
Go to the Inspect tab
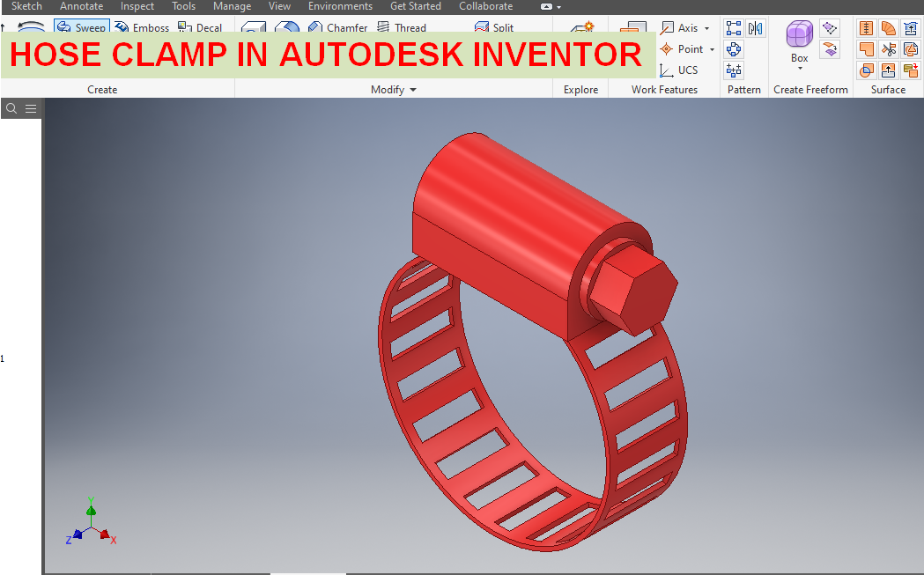[137, 6]
